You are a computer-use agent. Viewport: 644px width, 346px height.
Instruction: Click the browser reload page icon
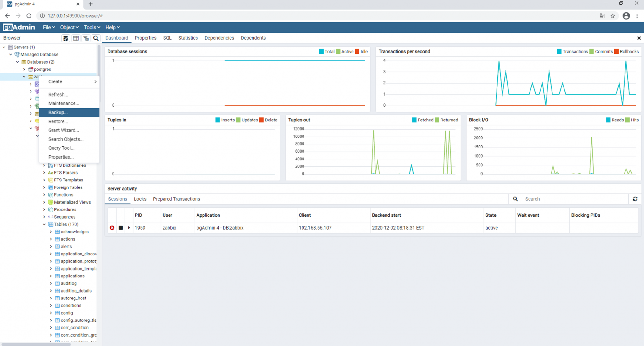pyautogui.click(x=29, y=16)
